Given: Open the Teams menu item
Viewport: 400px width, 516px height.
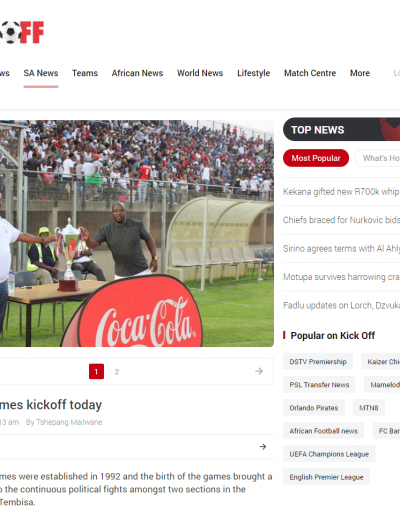Looking at the screenshot, I should point(85,73).
